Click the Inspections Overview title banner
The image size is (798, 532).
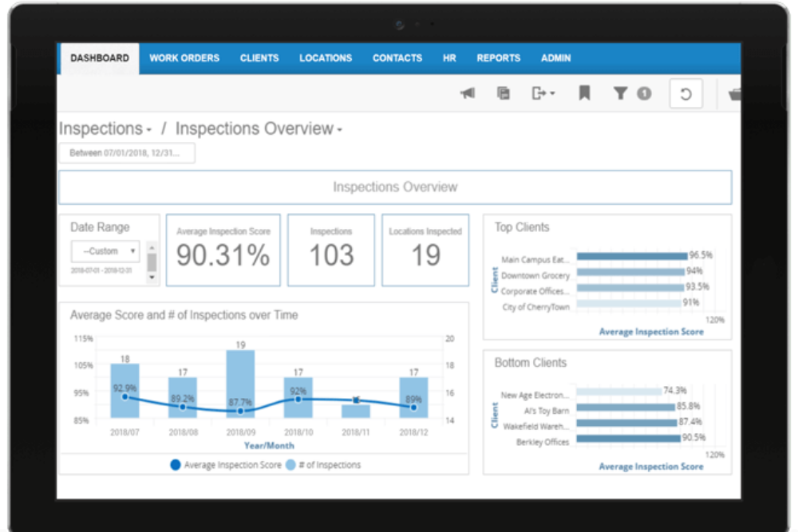coord(395,187)
